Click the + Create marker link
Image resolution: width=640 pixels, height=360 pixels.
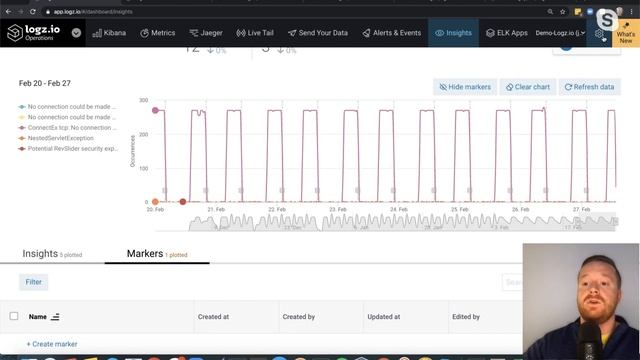click(52, 344)
